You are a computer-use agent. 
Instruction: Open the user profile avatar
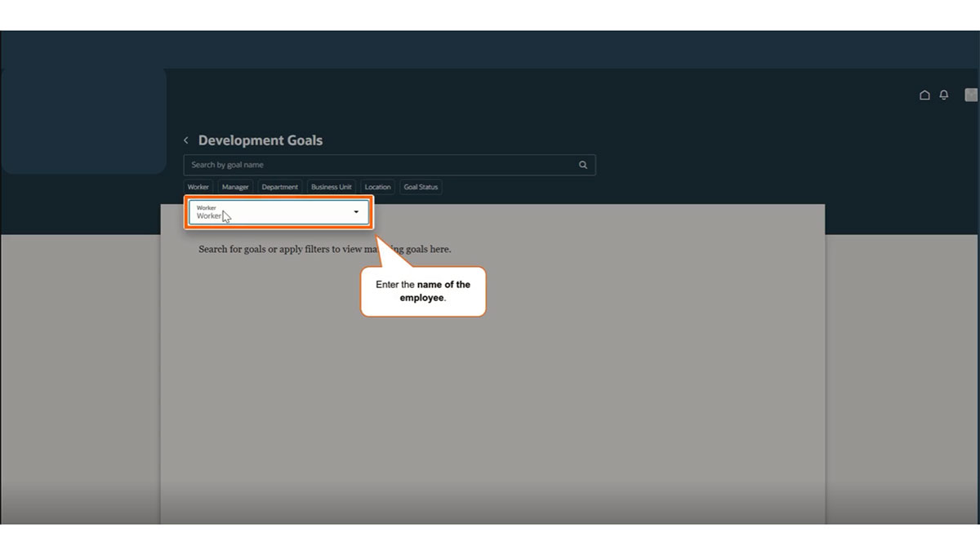coord(970,95)
